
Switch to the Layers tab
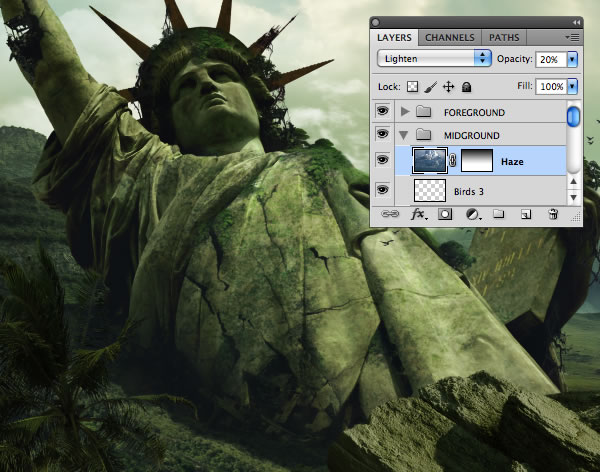(x=394, y=38)
